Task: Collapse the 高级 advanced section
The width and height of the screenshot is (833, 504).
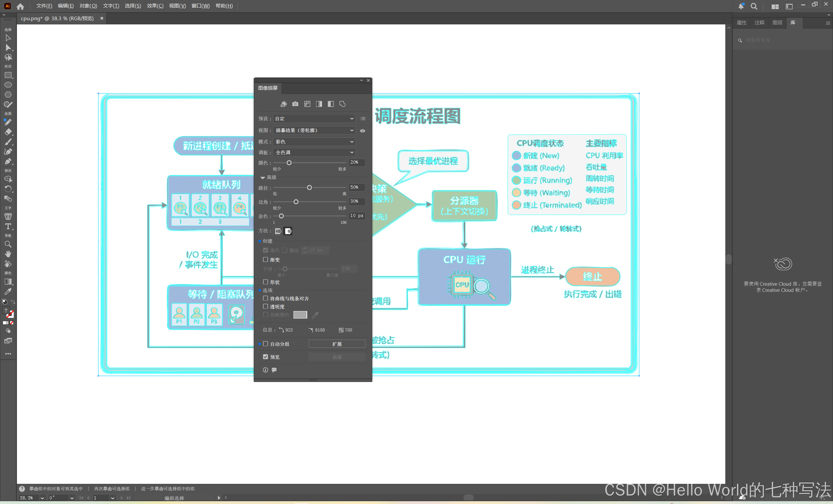Action: tap(262, 177)
